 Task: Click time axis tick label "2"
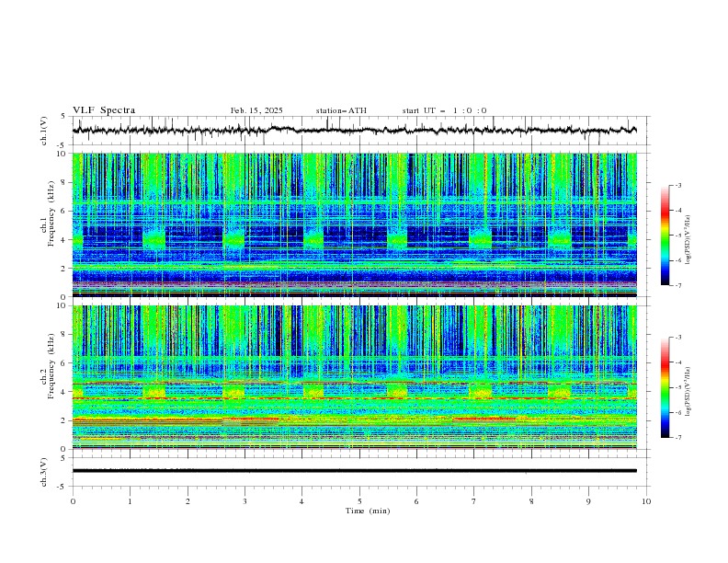coord(188,501)
